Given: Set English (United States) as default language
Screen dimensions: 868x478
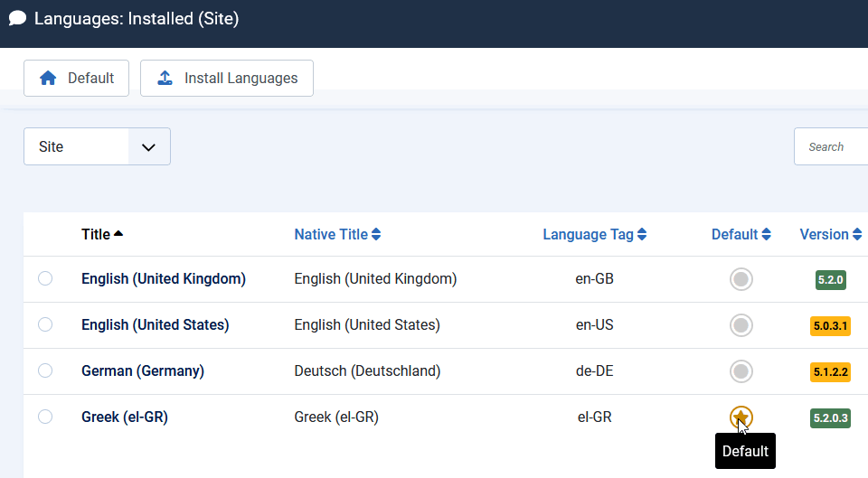Looking at the screenshot, I should 741,325.
